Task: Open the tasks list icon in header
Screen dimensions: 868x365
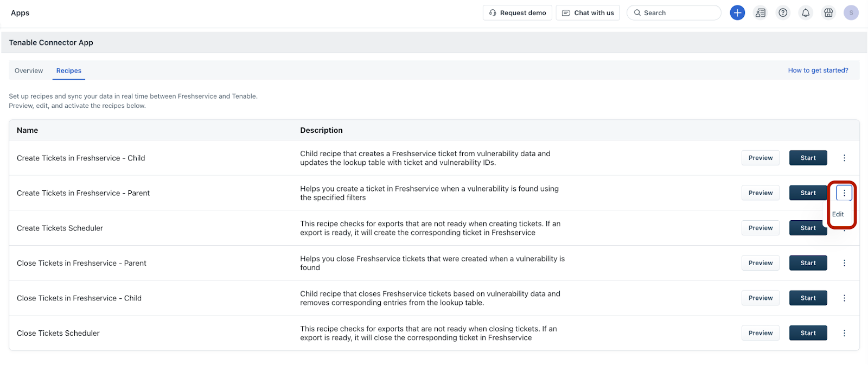Action: (761, 12)
